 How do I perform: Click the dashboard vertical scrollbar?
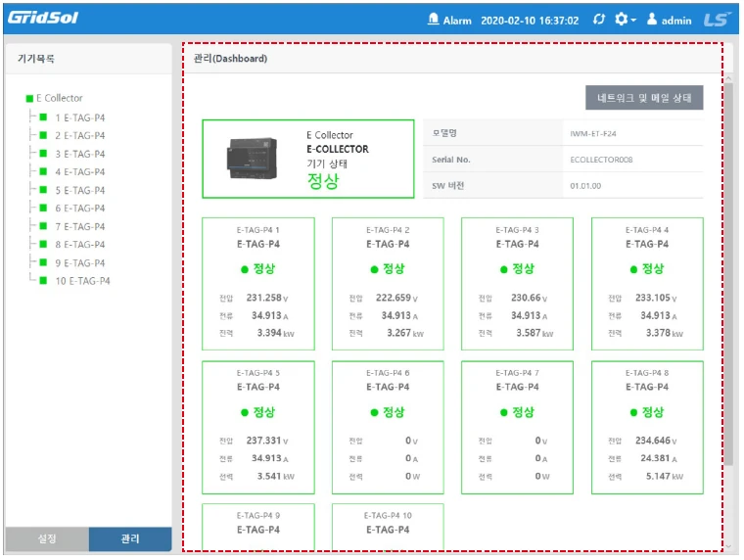[728, 274]
